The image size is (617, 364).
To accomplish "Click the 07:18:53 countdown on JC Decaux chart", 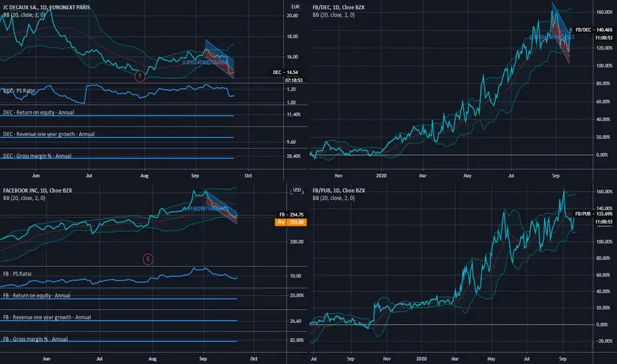I will pyautogui.click(x=294, y=80).
